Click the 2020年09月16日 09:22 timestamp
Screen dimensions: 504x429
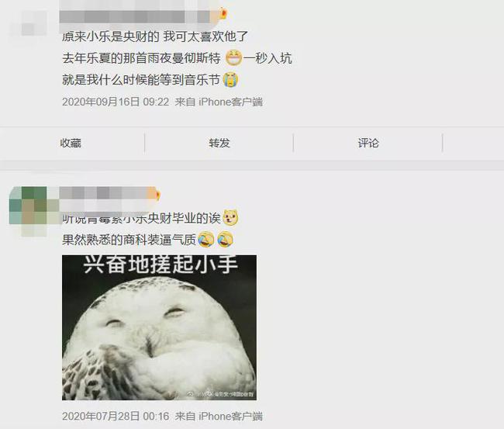point(116,102)
